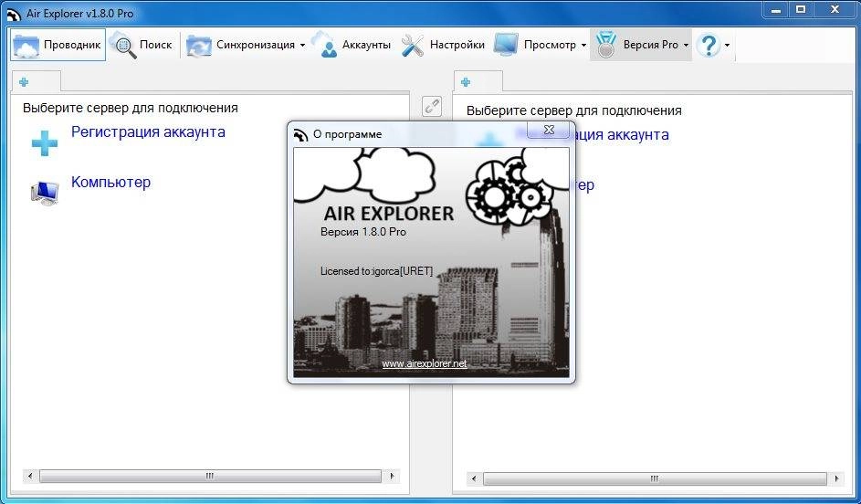Open the Проводник explorer view
Viewport: 861px width, 504px height.
point(58,45)
